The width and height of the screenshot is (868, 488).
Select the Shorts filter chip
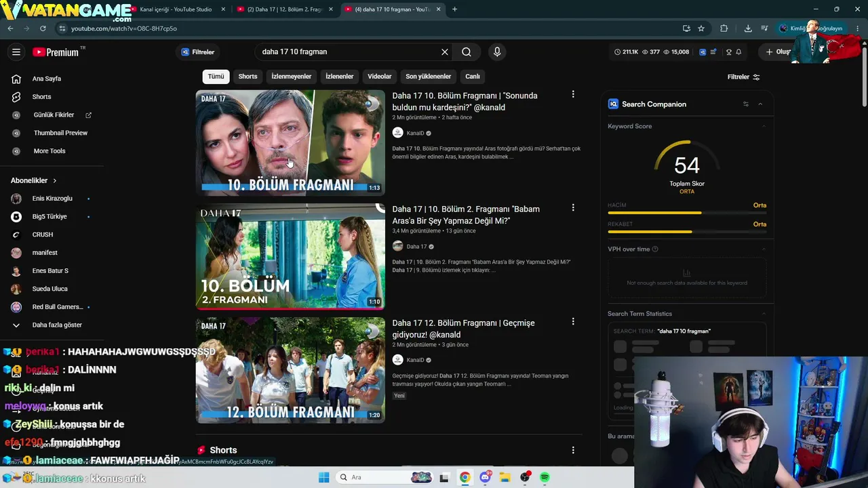[x=248, y=77]
